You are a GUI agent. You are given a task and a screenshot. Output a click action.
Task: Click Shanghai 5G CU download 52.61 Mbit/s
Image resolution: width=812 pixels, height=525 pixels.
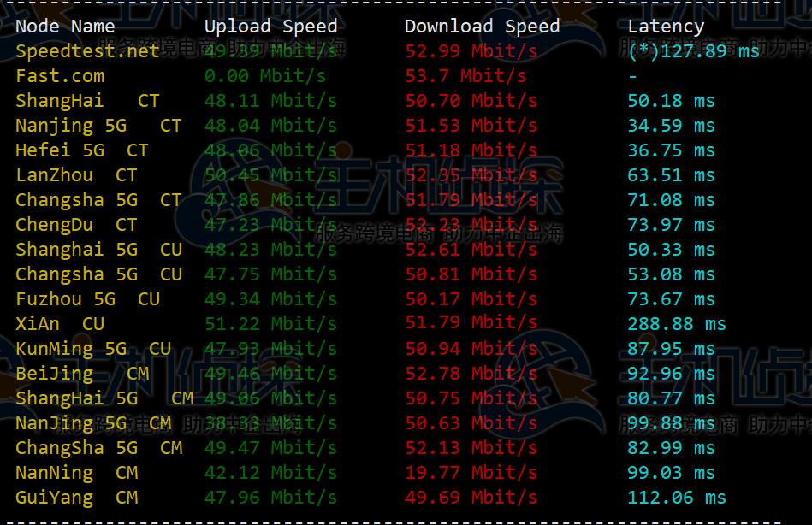(x=471, y=250)
